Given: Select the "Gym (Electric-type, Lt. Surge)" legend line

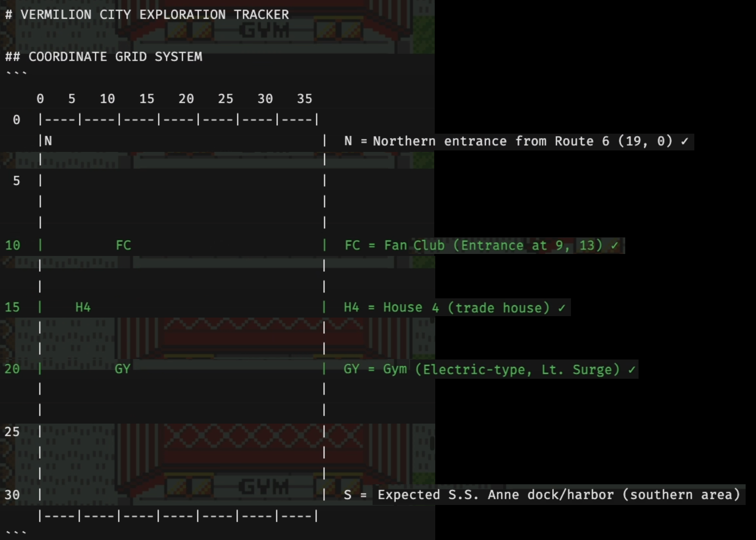Looking at the screenshot, I should click(x=490, y=369).
